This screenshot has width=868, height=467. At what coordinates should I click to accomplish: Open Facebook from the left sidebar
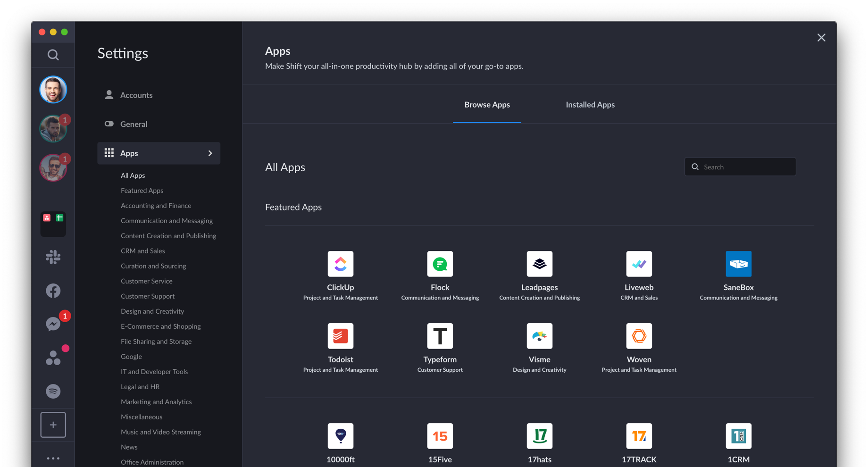[53, 291]
